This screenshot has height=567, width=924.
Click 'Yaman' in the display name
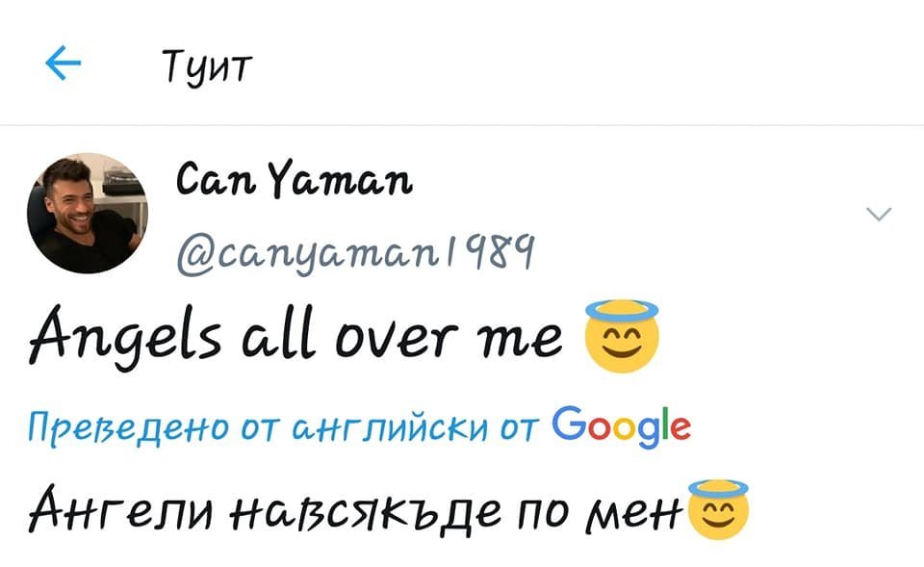(x=341, y=179)
